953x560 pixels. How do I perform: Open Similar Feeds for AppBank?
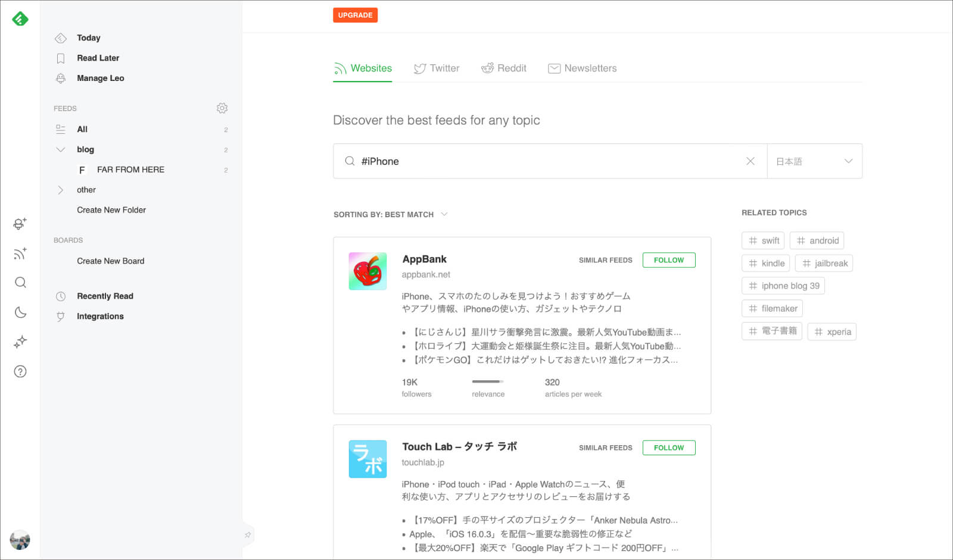(x=606, y=260)
